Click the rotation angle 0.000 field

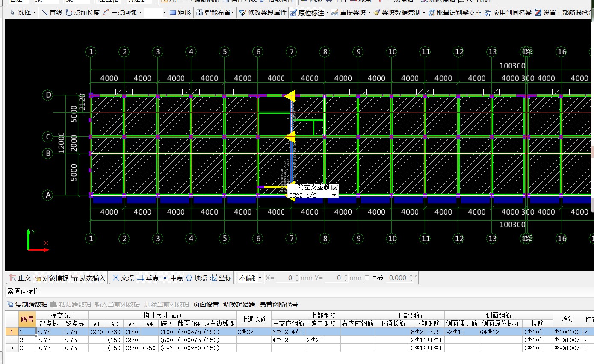pyautogui.click(x=400, y=278)
